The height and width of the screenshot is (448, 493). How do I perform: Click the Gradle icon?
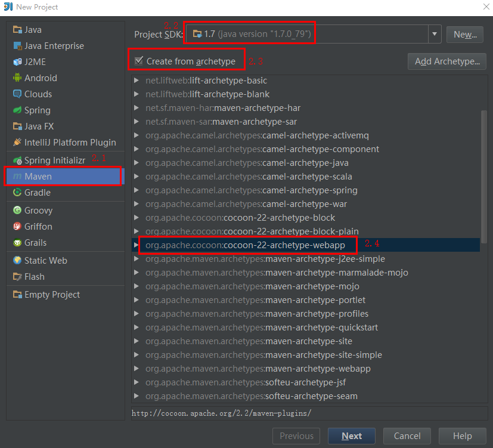click(x=17, y=192)
